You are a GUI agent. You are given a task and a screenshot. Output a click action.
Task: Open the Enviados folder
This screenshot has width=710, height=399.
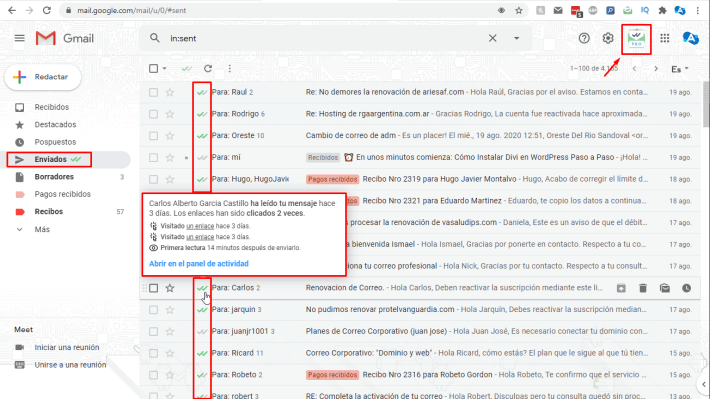(50, 159)
